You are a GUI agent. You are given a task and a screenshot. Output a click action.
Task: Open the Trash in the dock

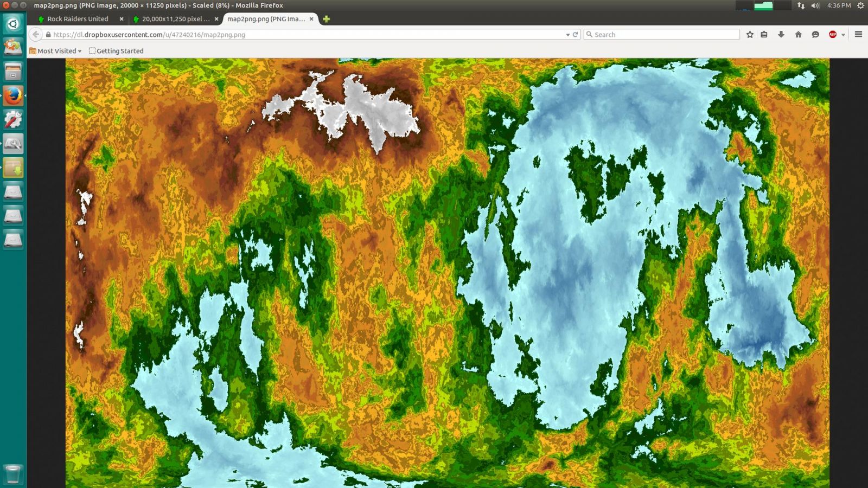13,474
